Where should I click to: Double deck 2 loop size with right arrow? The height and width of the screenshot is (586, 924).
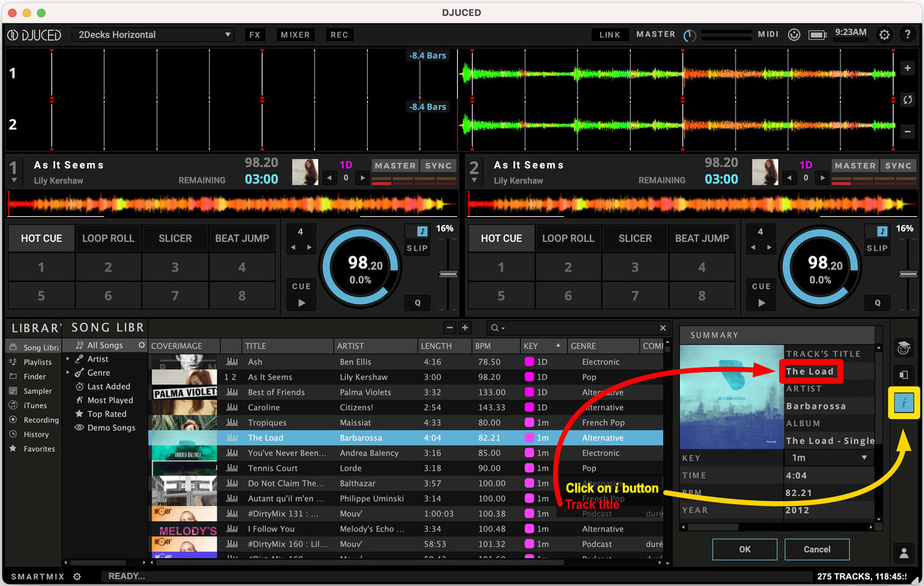click(x=769, y=248)
